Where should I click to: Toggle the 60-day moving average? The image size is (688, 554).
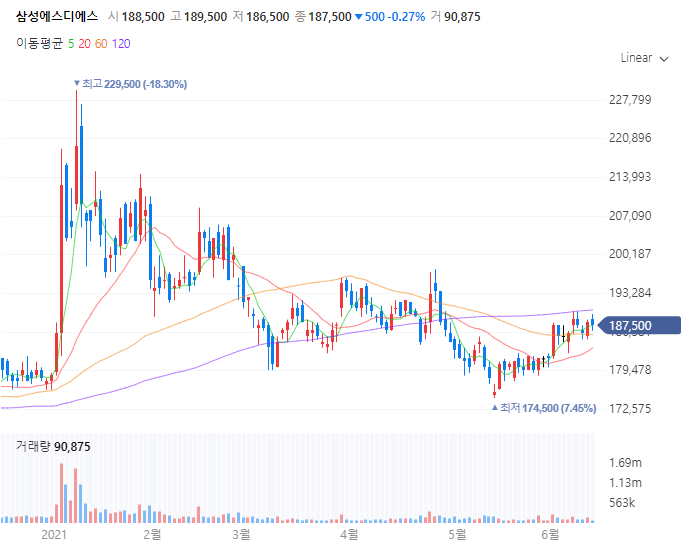(101, 44)
